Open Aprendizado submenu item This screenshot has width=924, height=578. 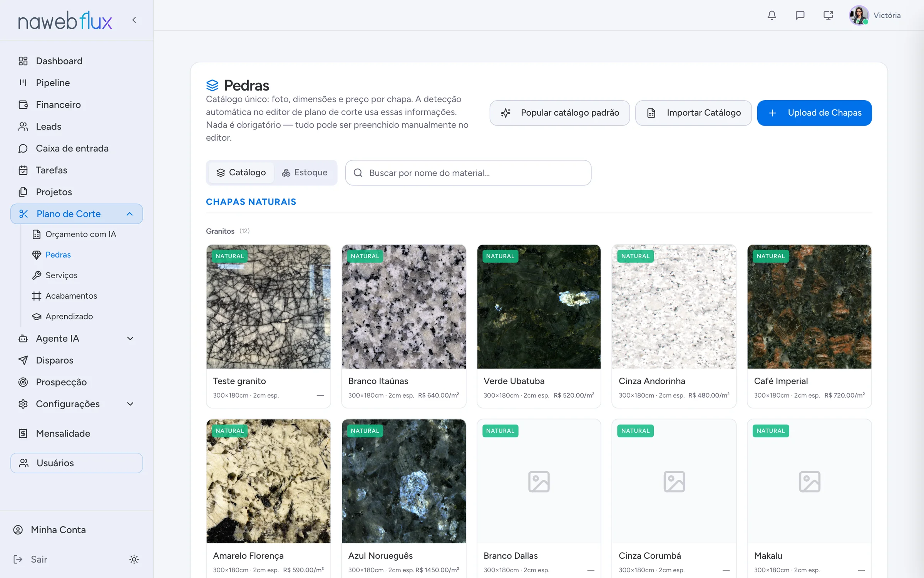(62, 316)
